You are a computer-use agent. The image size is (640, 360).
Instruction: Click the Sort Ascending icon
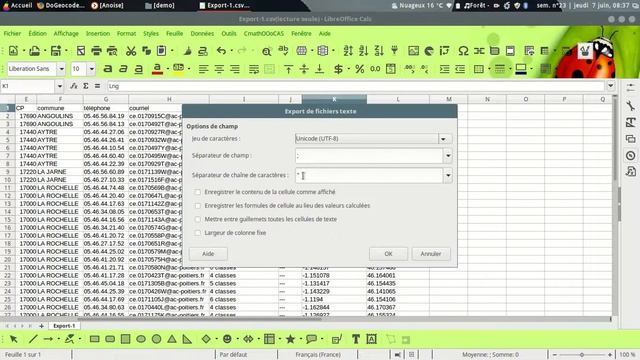coord(363,51)
